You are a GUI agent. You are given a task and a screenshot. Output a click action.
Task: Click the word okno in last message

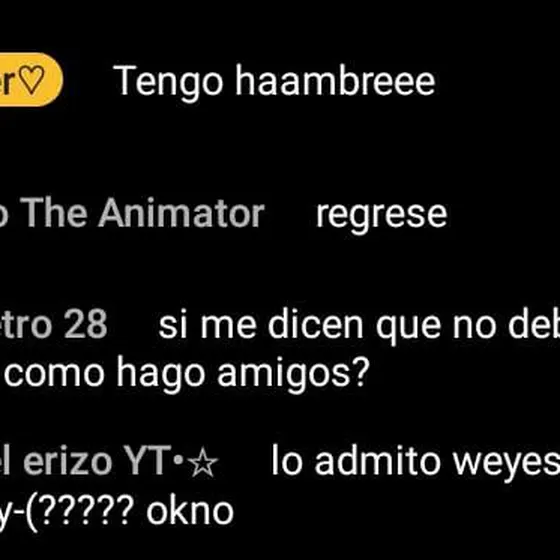(190, 511)
